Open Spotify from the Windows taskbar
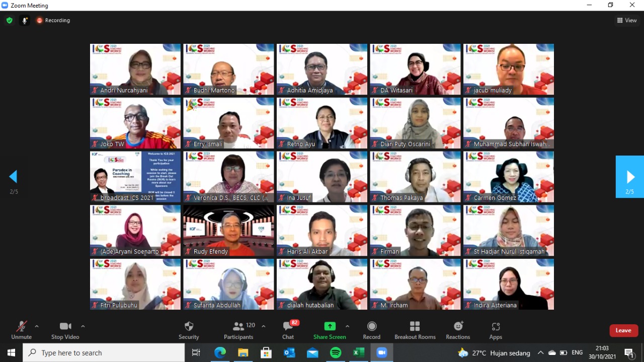The height and width of the screenshot is (362, 644). point(336,353)
